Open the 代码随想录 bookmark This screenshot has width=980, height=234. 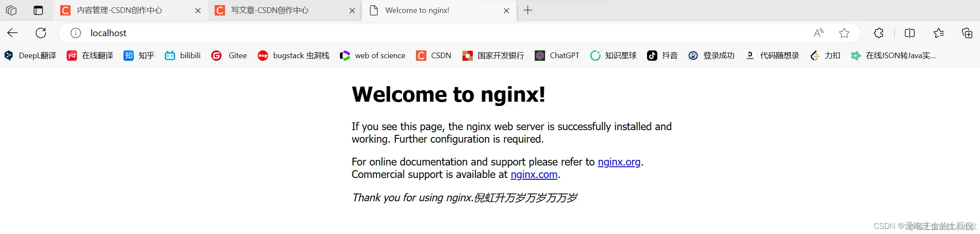coord(772,56)
